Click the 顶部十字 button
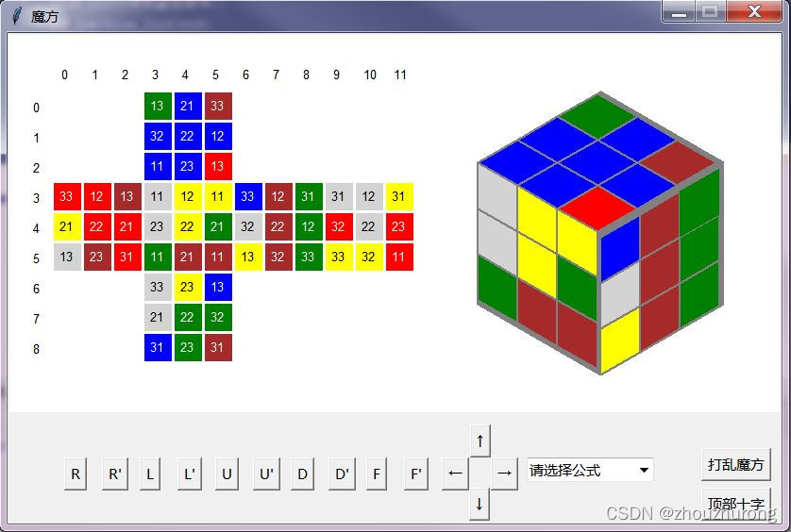 tap(736, 504)
